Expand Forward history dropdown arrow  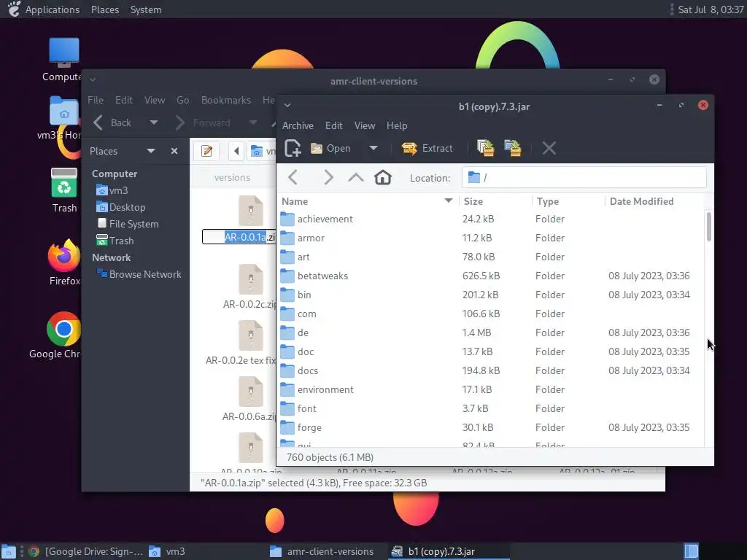click(253, 122)
